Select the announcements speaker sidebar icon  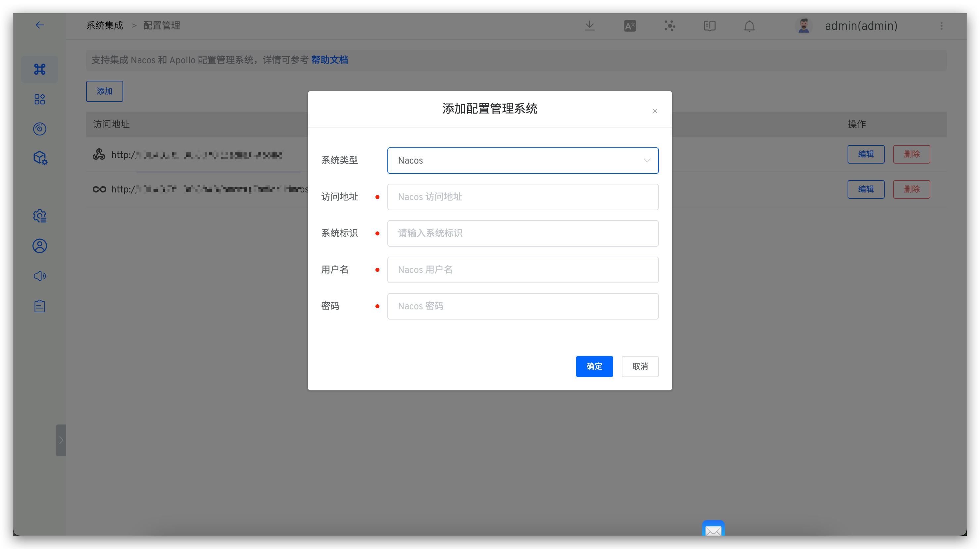click(40, 276)
